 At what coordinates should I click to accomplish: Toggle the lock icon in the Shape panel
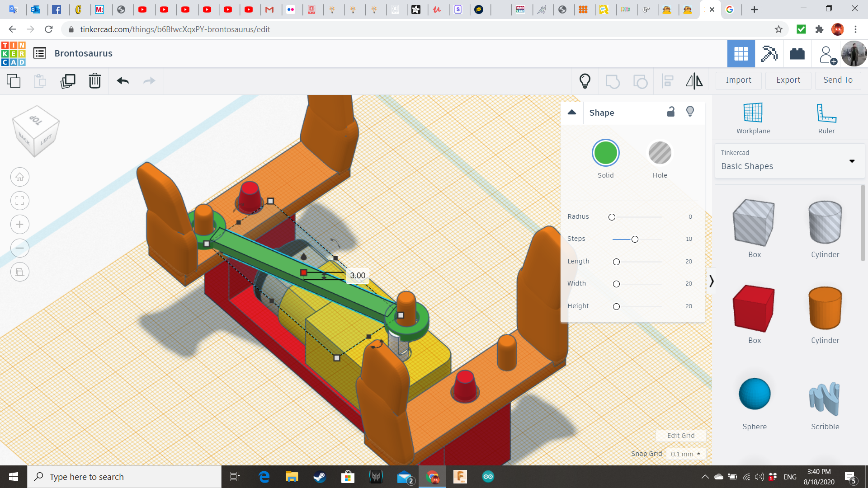tap(670, 112)
